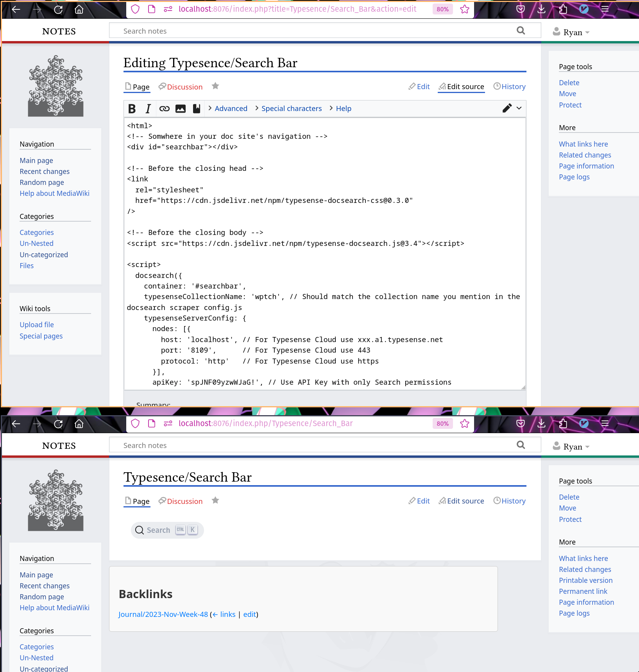Image resolution: width=639 pixels, height=672 pixels.
Task: Open the Discussion tab in bottom window
Action: (x=181, y=501)
